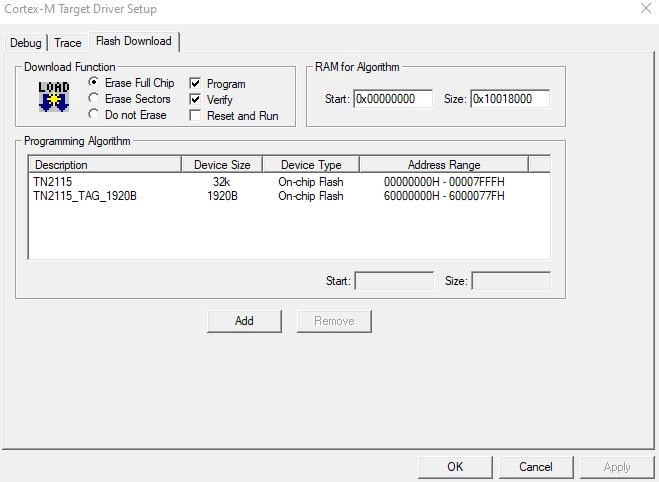This screenshot has width=659, height=482.
Task: Click RAM for Algorithm Size field
Action: pos(510,99)
